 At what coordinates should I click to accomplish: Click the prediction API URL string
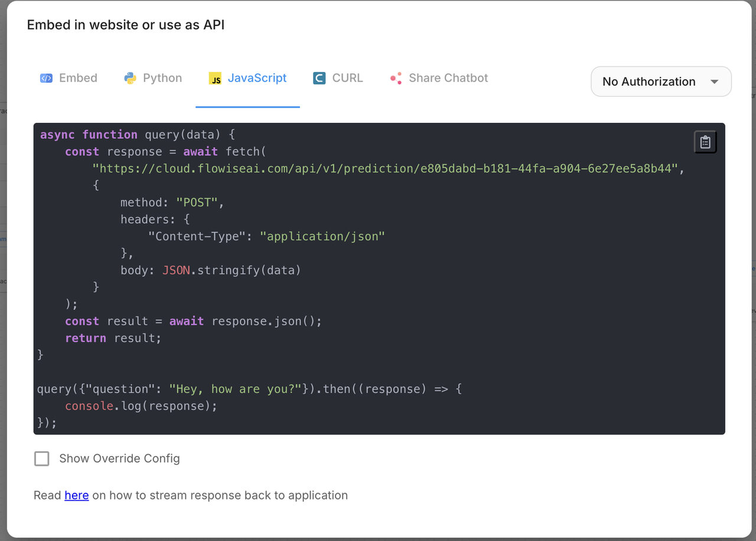coord(385,168)
